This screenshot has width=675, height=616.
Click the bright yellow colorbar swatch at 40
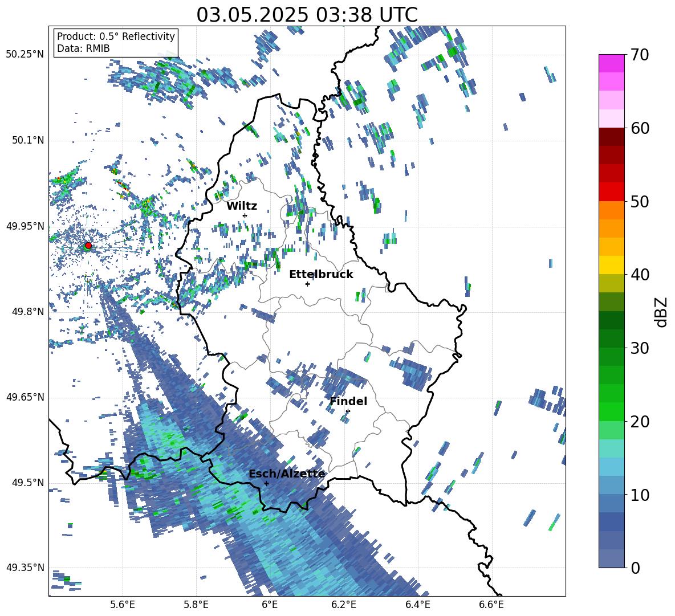[x=612, y=265]
